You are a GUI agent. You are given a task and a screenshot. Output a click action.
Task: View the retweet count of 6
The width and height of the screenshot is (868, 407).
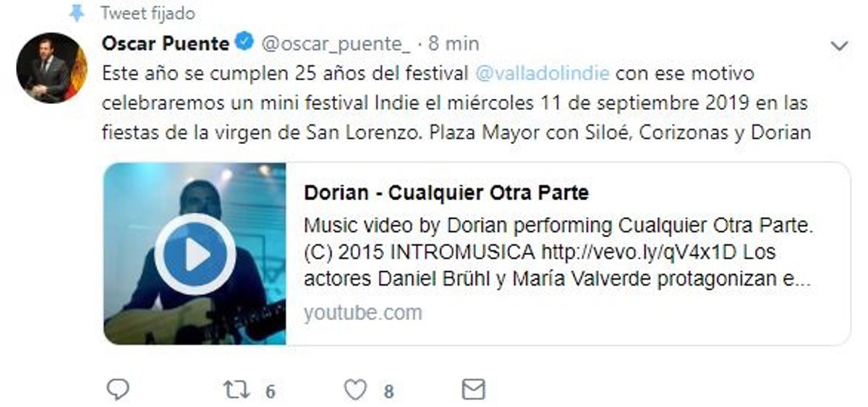(271, 392)
